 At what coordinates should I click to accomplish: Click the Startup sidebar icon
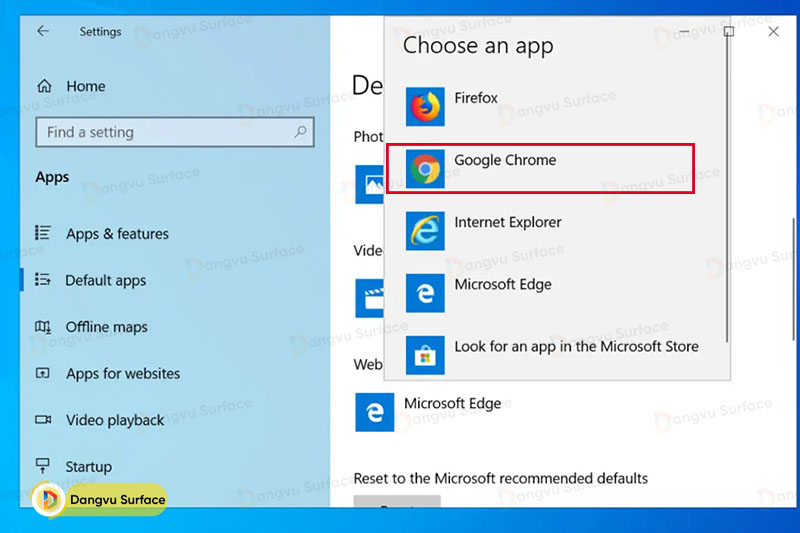43,465
